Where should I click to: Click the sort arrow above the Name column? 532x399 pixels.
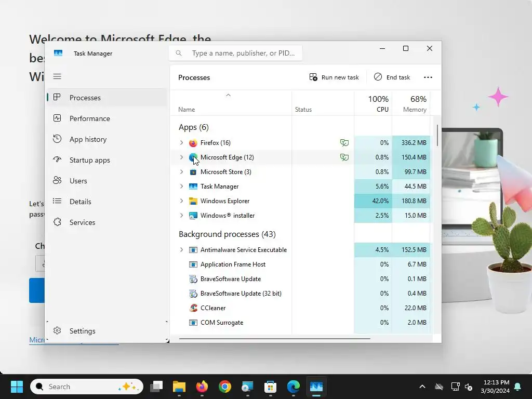click(229, 96)
